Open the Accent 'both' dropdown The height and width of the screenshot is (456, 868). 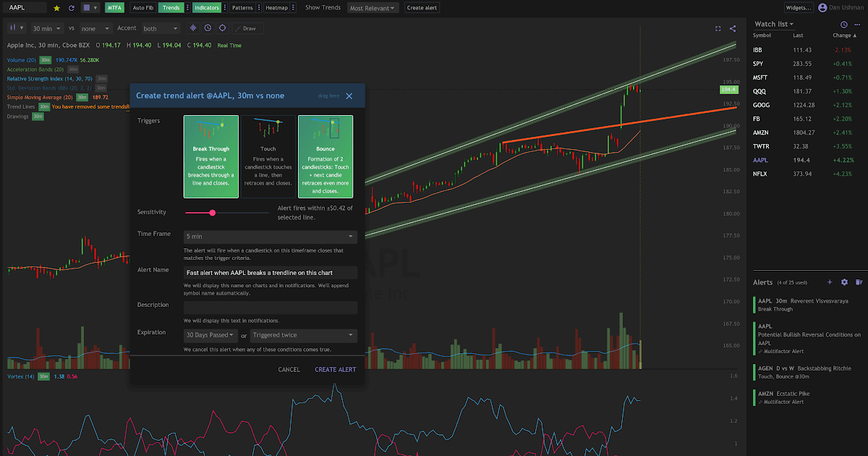161,28
